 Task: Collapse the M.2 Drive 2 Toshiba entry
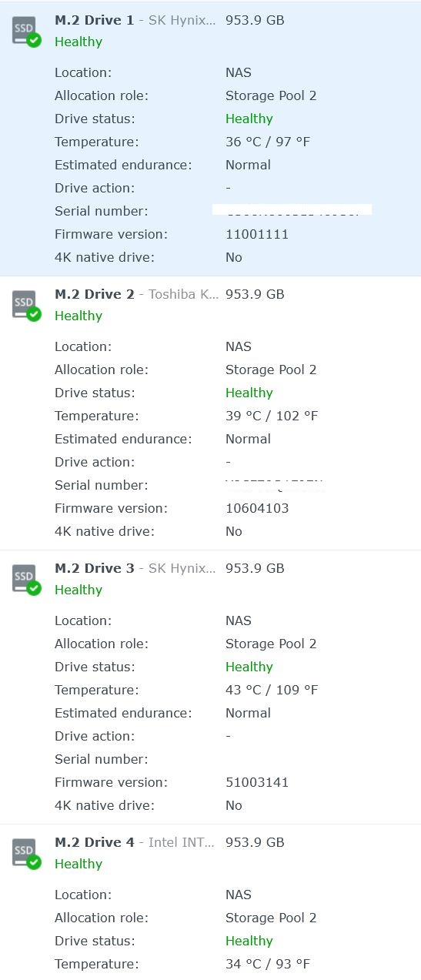pyautogui.click(x=210, y=305)
